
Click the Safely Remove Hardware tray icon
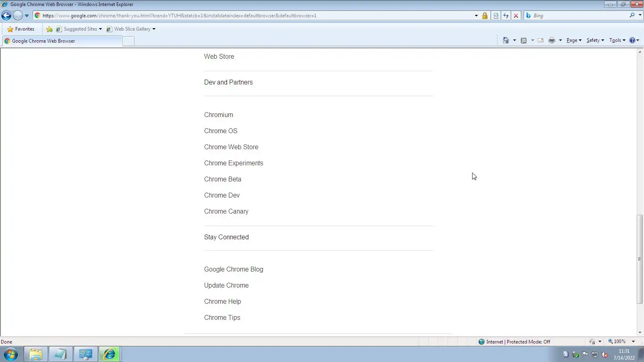(x=575, y=354)
